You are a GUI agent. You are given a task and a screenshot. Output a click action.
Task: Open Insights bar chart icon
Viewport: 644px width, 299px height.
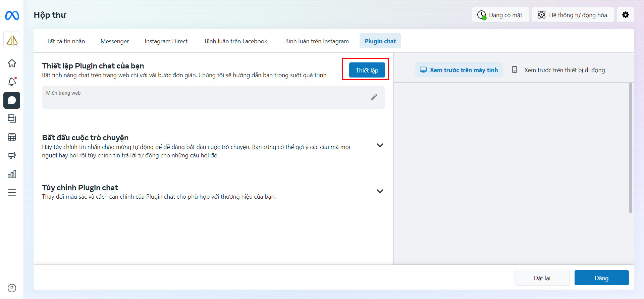[12, 174]
